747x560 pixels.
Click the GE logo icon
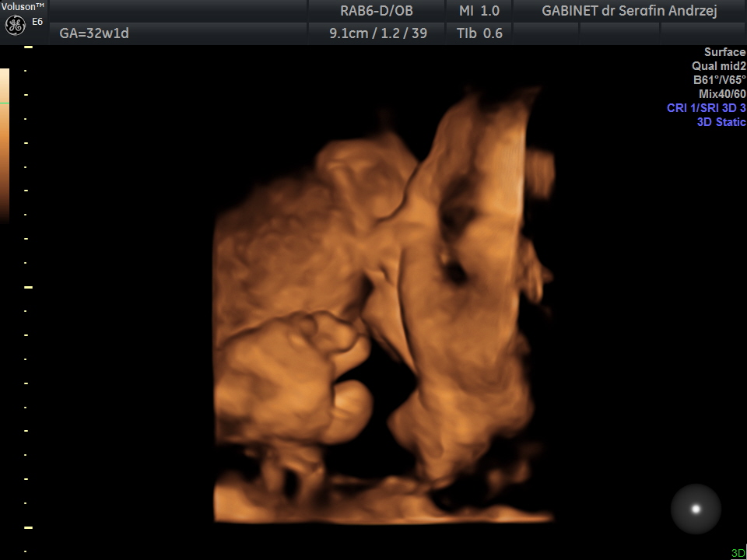pyautogui.click(x=16, y=25)
